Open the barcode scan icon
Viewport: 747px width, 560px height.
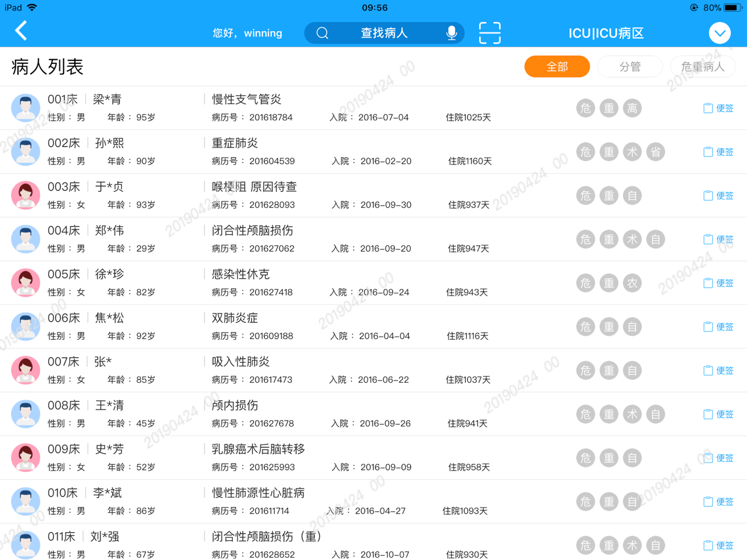490,33
